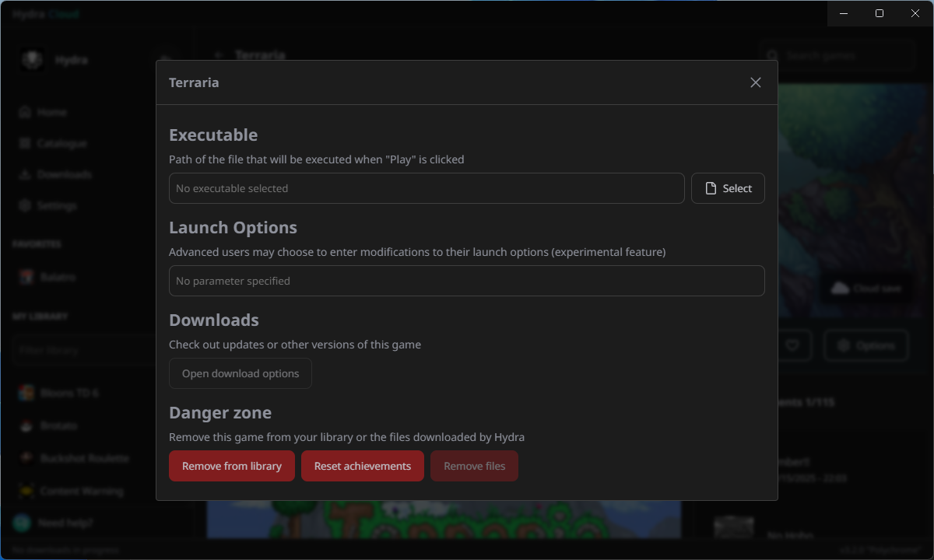Open Buckshot Roulette from library
This screenshot has width=934, height=560.
pyautogui.click(x=83, y=459)
